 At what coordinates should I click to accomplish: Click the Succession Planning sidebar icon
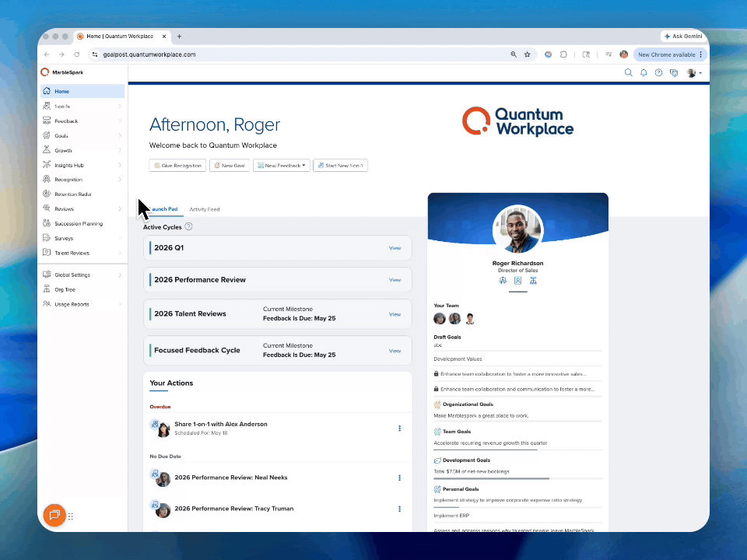pyautogui.click(x=47, y=223)
